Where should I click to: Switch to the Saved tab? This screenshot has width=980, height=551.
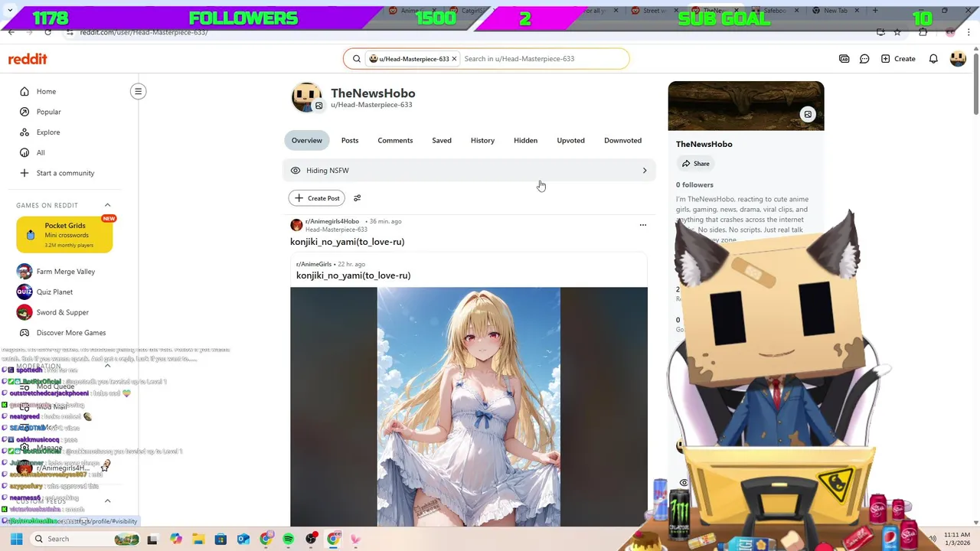[442, 141]
